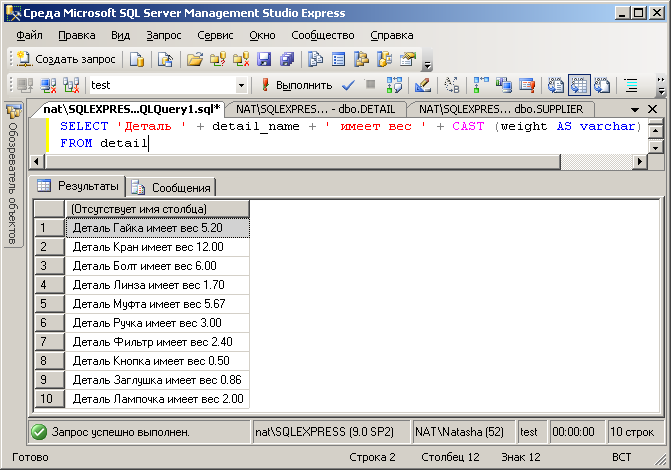671x470 pixels.
Task: Click the grey Cancel executing query square
Action: click(x=371, y=84)
